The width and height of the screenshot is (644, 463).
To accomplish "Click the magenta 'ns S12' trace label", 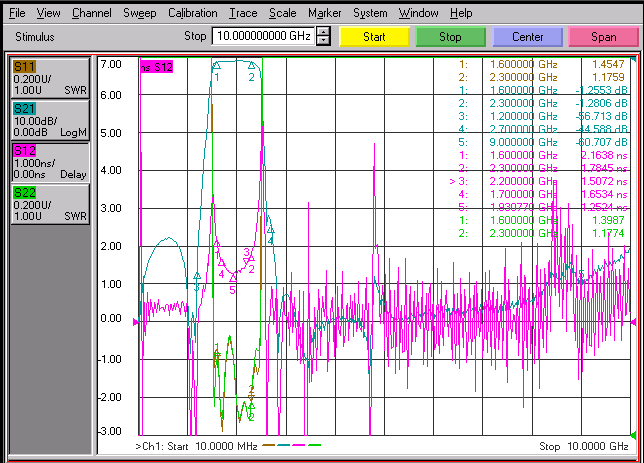I will point(156,67).
